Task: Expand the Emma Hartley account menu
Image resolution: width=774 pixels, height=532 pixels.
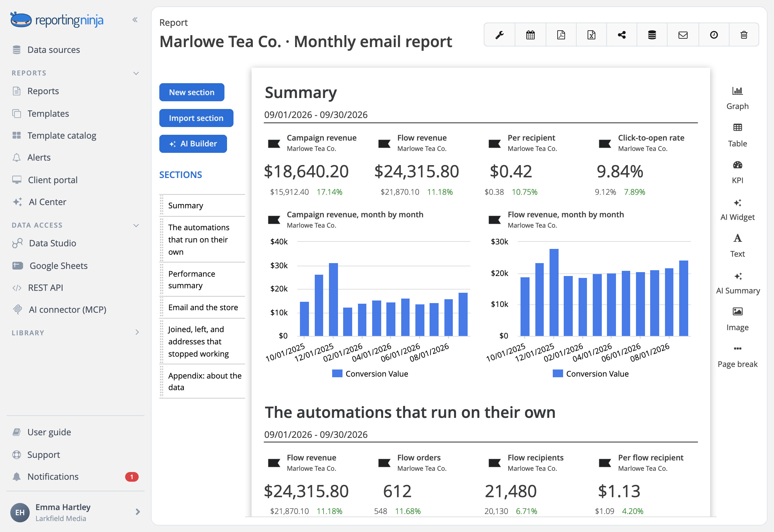Action: (138, 512)
